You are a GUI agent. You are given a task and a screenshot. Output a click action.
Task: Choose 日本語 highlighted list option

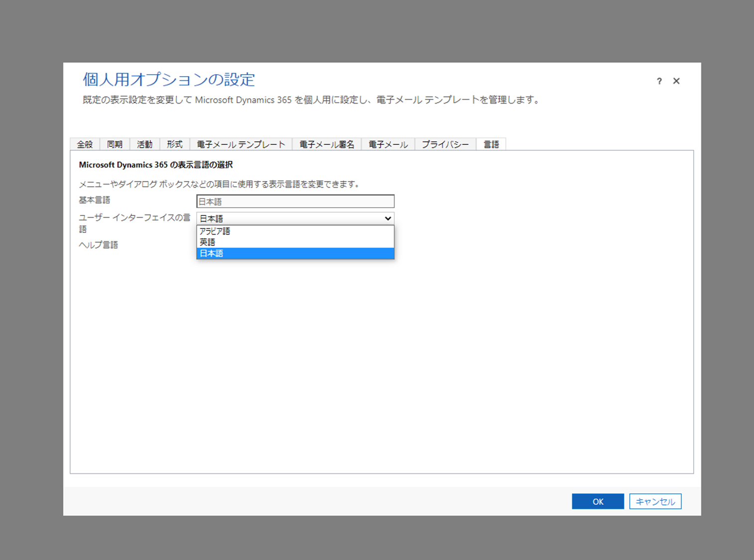pyautogui.click(x=295, y=253)
